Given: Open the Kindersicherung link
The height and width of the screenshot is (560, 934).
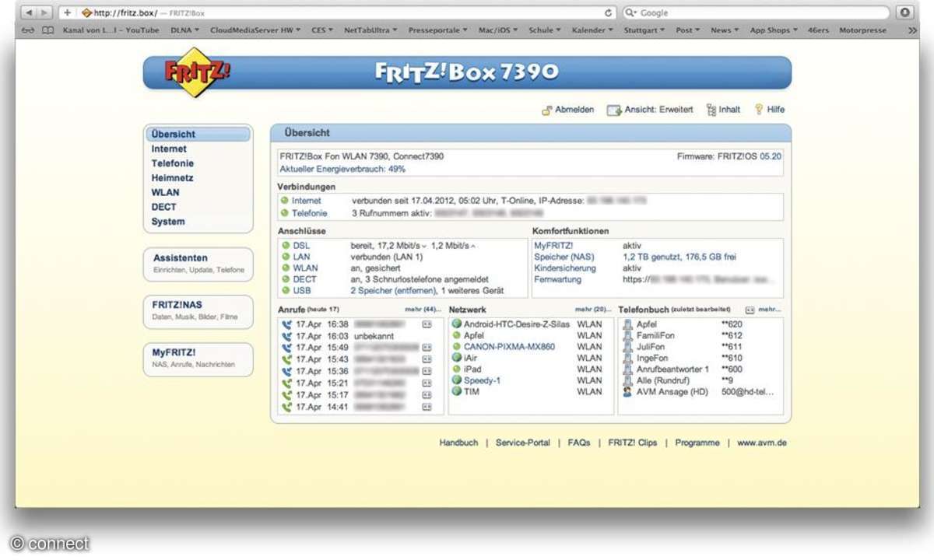Looking at the screenshot, I should click(x=565, y=268).
